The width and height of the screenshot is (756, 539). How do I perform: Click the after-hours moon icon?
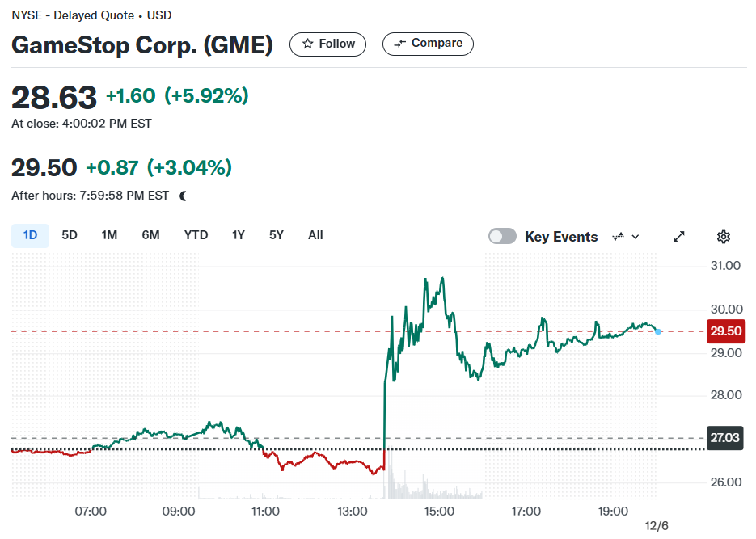[184, 196]
